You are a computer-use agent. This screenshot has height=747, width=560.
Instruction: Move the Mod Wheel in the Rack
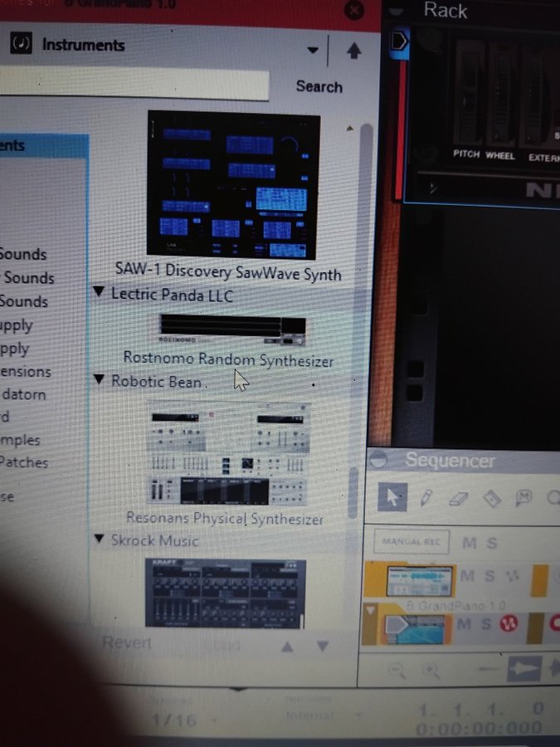pos(500,95)
